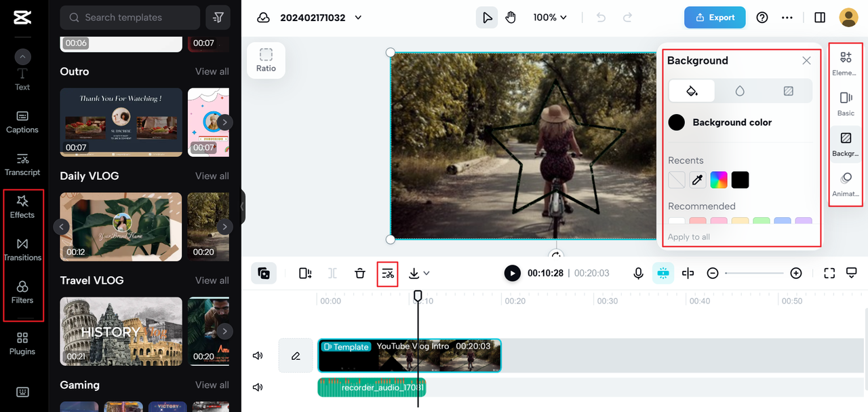Click the keyboard shortcuts icon
The height and width of the screenshot is (412, 868).
pos(22,392)
